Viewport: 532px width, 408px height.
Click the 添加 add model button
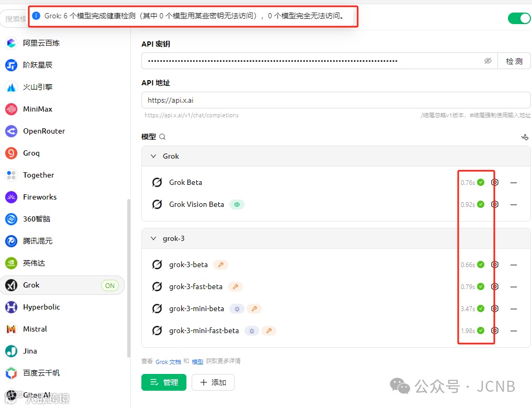(x=213, y=382)
